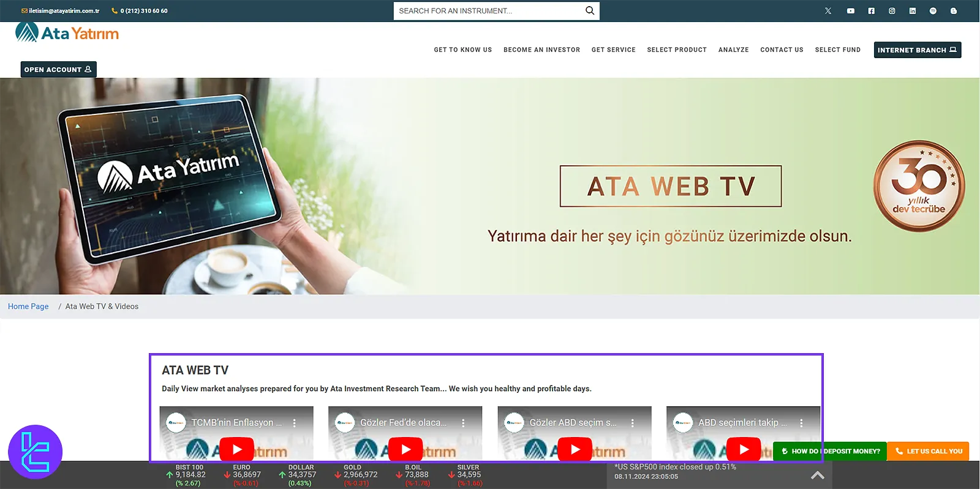Click the EURO ticker value 36,8697
The image size is (980, 489).
247,475
